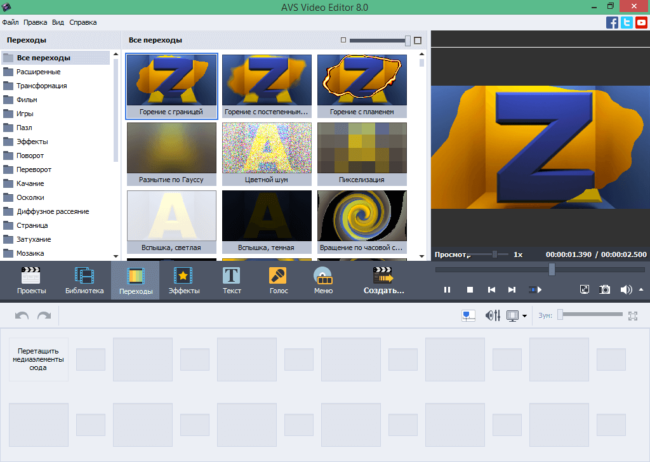
Task: Open the Файл menu
Action: pos(10,22)
